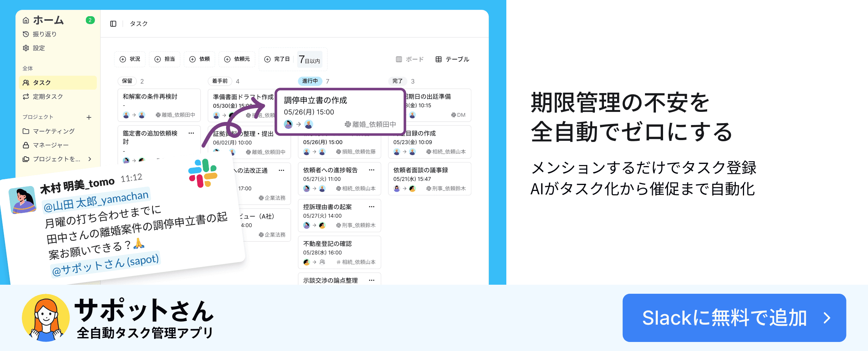Click the 刑事_依頼鈴木 tag on 議事録 card

click(x=446, y=188)
